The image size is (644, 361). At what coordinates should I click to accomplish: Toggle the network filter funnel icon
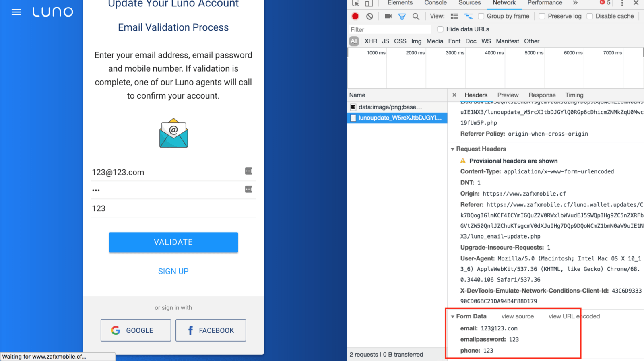[402, 17]
